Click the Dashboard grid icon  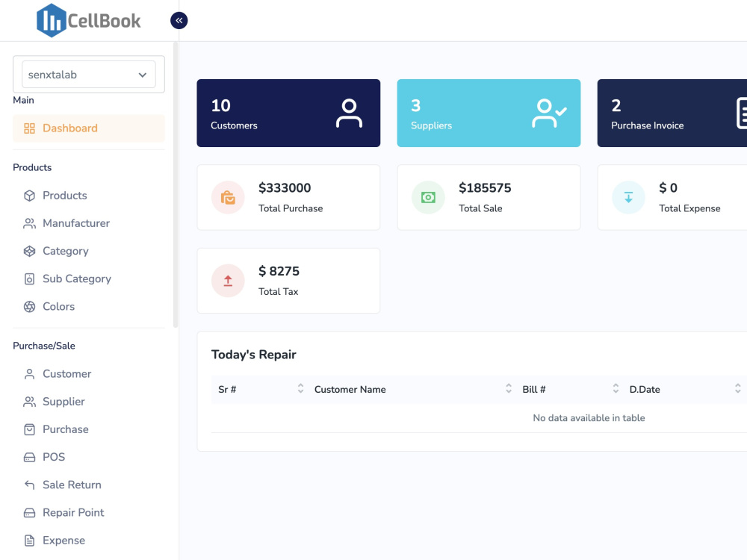click(x=30, y=128)
